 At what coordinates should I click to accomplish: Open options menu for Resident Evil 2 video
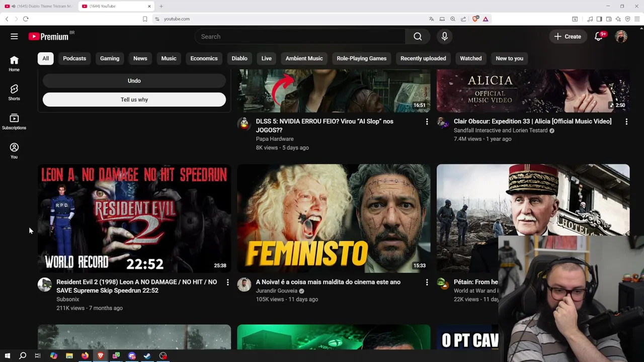point(227,283)
